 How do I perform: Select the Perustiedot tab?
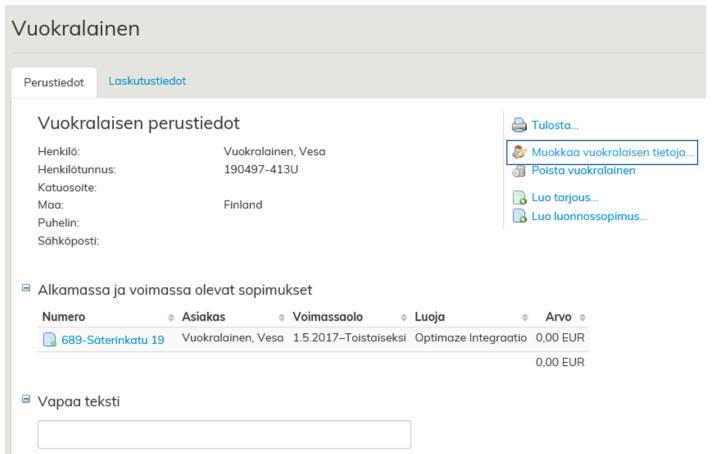point(54,82)
